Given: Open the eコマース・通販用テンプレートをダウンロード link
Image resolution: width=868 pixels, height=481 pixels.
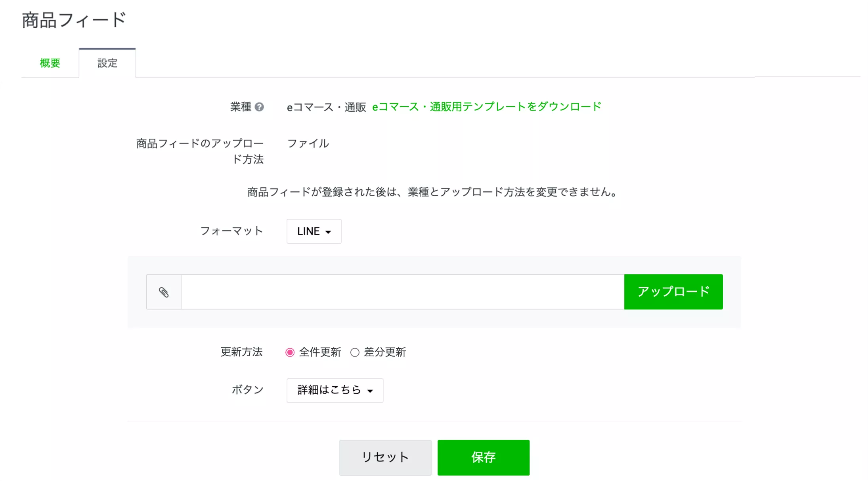Looking at the screenshot, I should coord(487,107).
